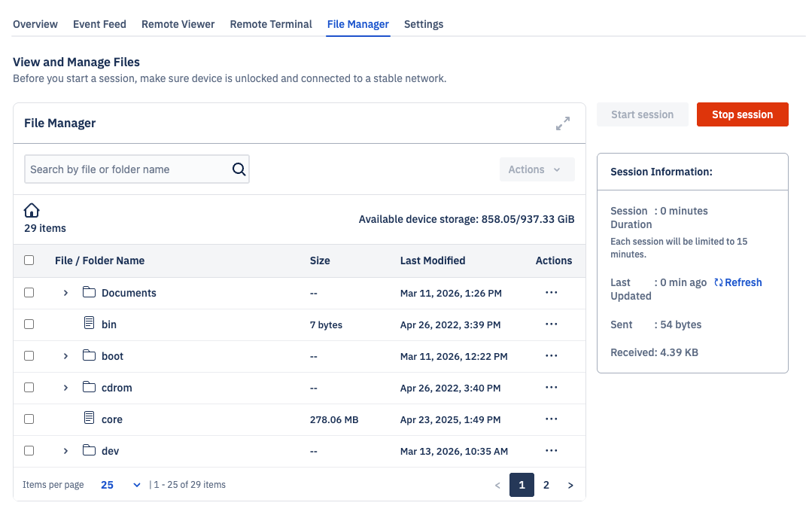The image size is (812, 524).
Task: Expand File Manager to fullscreen
Action: click(562, 123)
